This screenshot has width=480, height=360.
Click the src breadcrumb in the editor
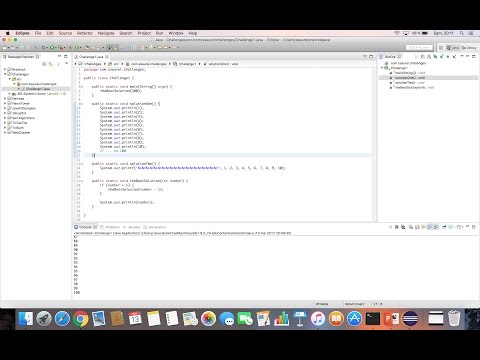click(114, 64)
